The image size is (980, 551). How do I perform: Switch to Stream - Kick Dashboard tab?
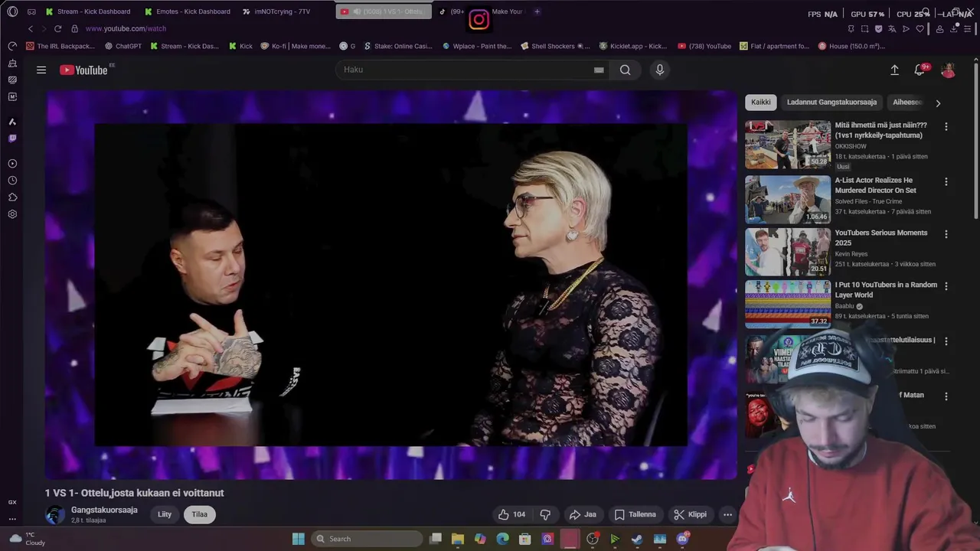pyautogui.click(x=88, y=11)
